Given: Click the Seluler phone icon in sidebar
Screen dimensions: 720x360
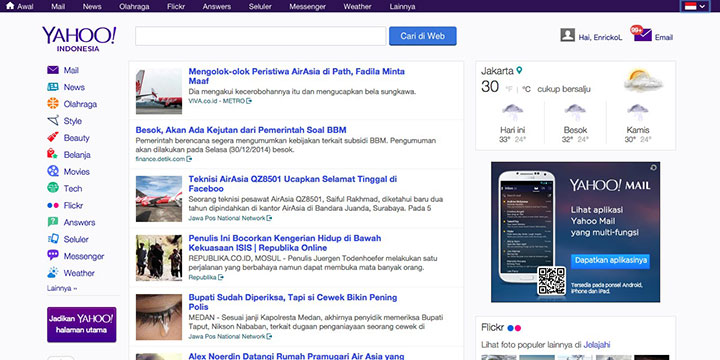Looking at the screenshot, I should [x=53, y=239].
